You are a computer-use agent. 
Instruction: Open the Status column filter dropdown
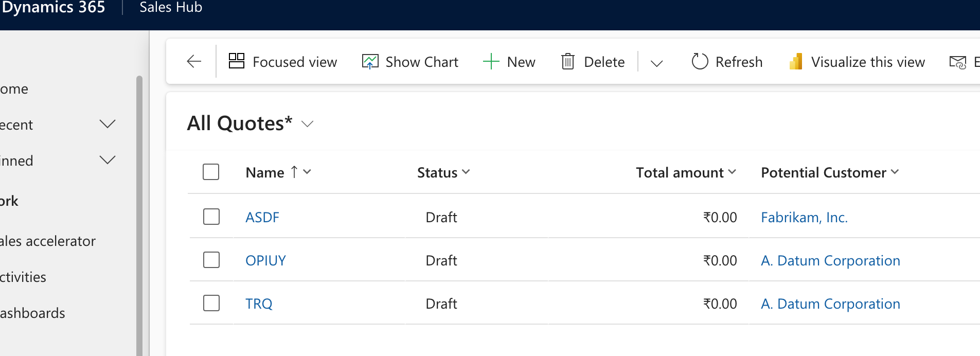click(x=466, y=172)
